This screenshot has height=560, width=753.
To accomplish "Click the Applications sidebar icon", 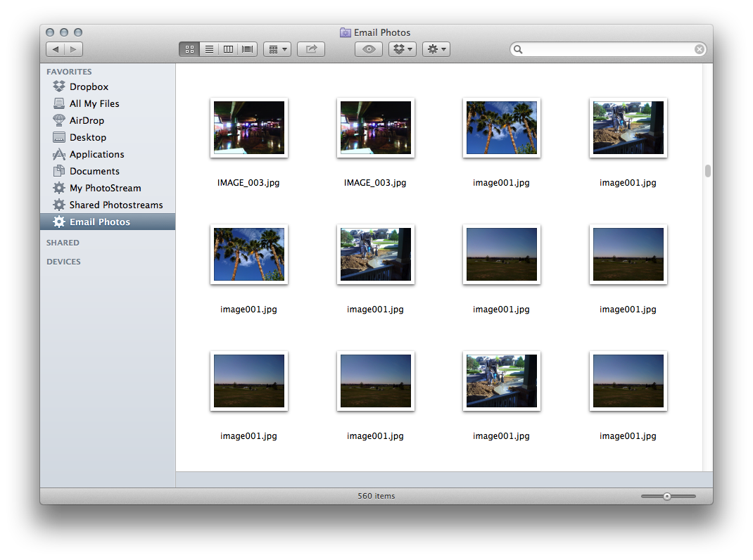I will coord(59,154).
